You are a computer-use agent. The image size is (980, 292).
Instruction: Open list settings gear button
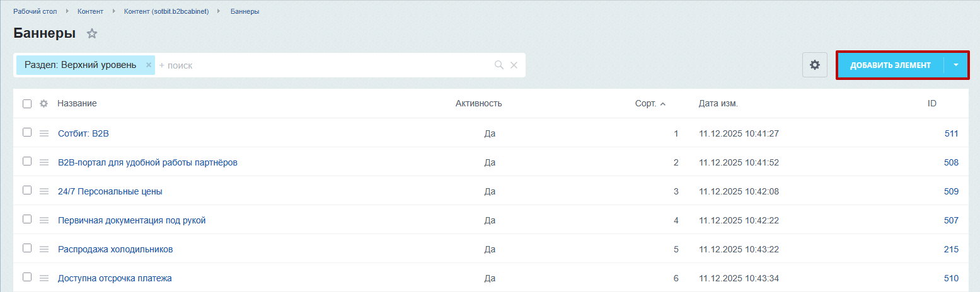814,65
